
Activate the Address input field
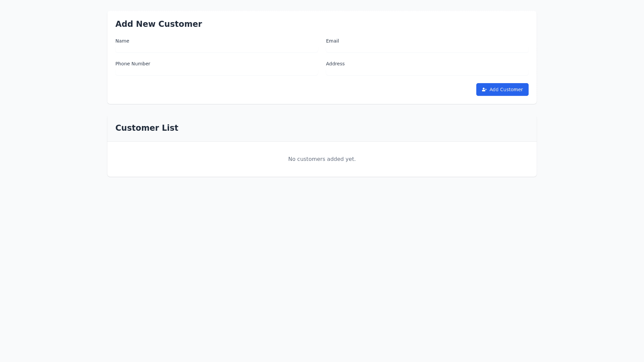427,72
